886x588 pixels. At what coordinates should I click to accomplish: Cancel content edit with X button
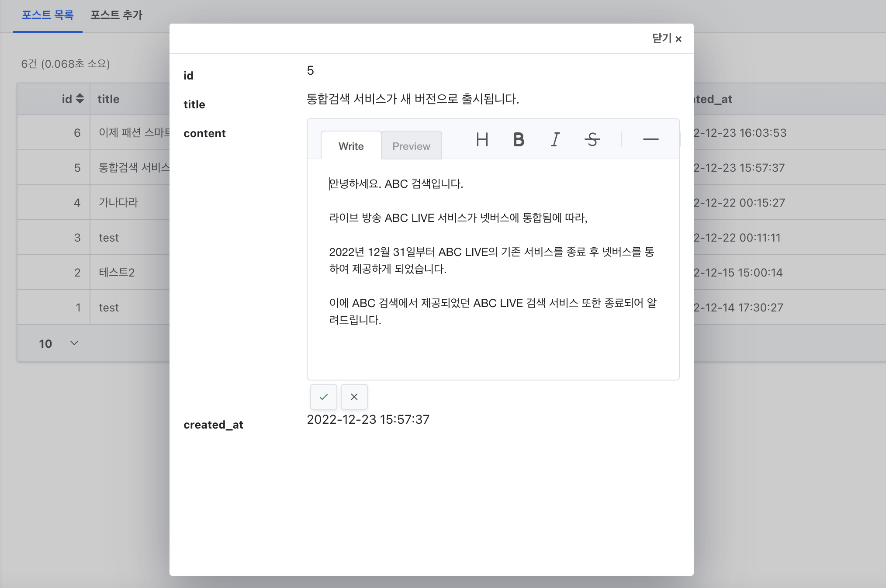(354, 397)
